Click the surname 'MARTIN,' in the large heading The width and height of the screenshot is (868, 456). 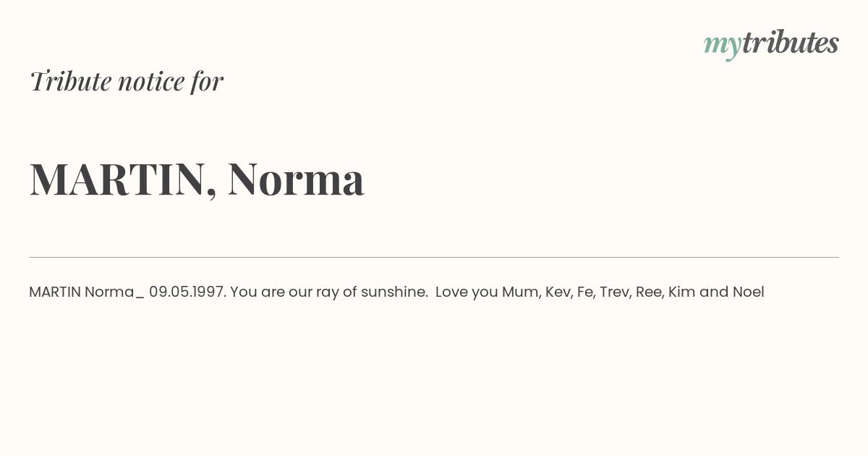point(123,180)
